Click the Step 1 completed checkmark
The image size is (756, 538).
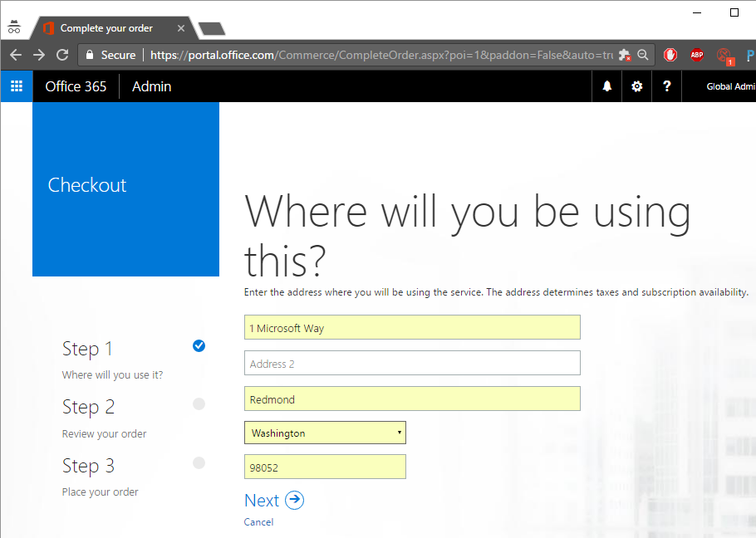click(x=199, y=346)
